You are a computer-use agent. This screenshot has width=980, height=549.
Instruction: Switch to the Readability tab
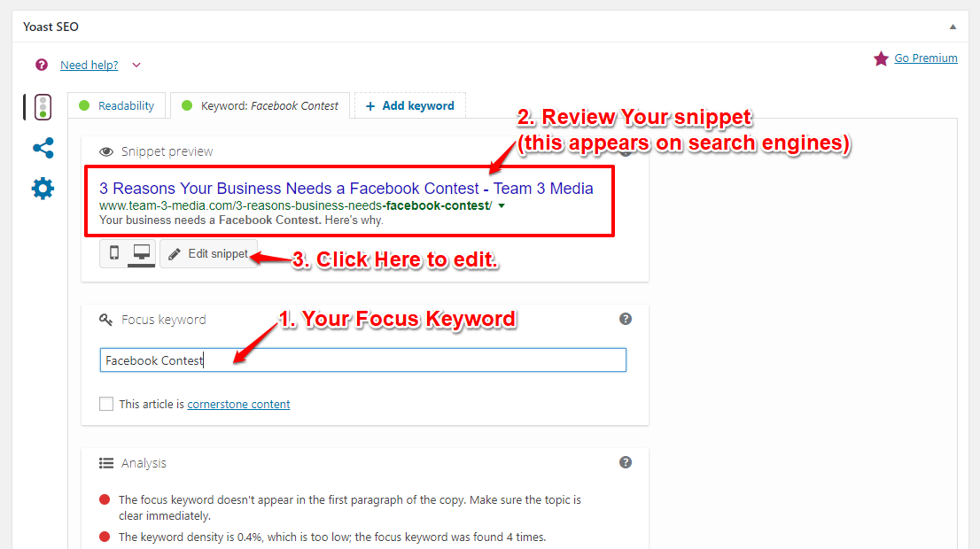(116, 105)
